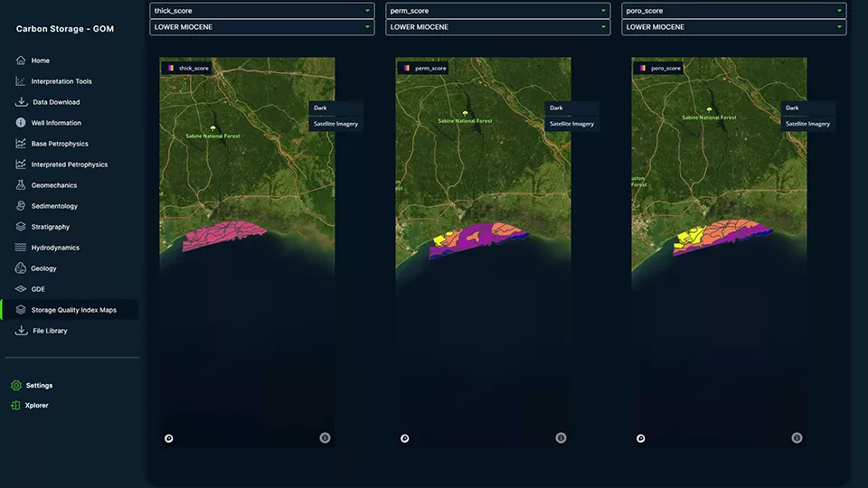
Task: Expand LOWER MIOCENE dropdown under perm_score
Action: coord(497,27)
